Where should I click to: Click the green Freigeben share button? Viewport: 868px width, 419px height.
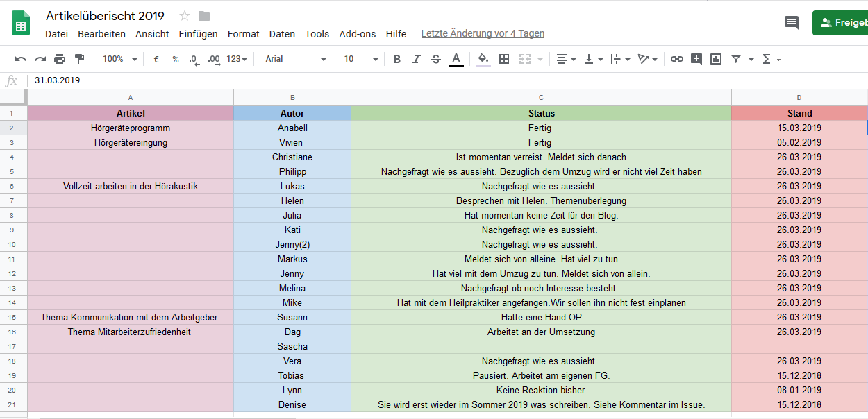(842, 23)
